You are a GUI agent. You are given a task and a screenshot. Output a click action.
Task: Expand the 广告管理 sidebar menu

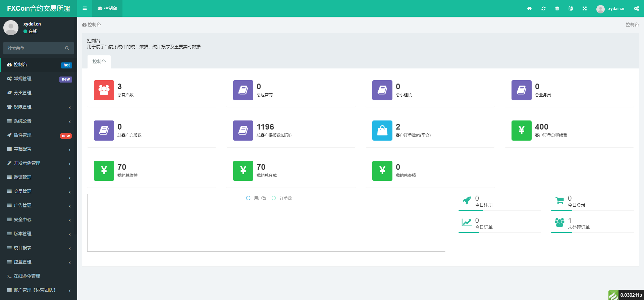pyautogui.click(x=39, y=205)
